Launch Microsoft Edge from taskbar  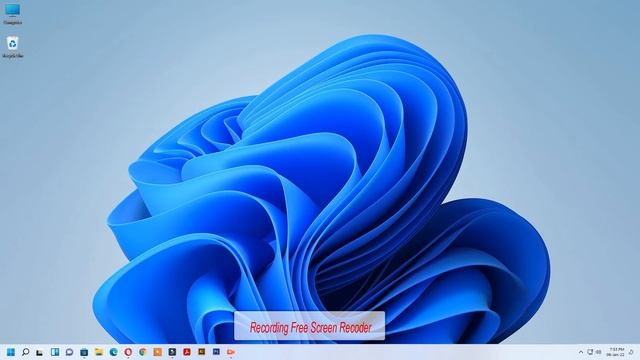coord(113,352)
